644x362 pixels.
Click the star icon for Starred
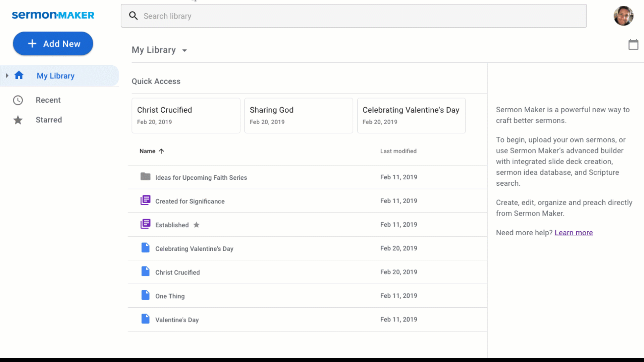[x=18, y=120]
